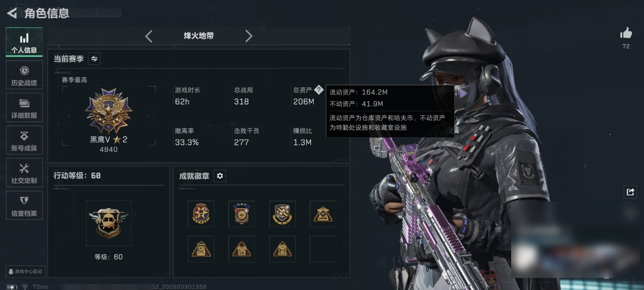
Task: Give a thumbs-up like to profile
Action: pyautogui.click(x=626, y=33)
